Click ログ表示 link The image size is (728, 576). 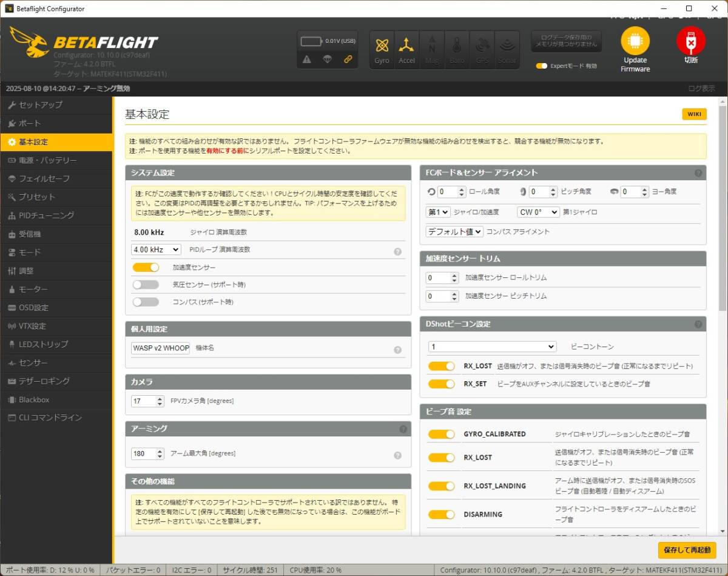coord(701,89)
